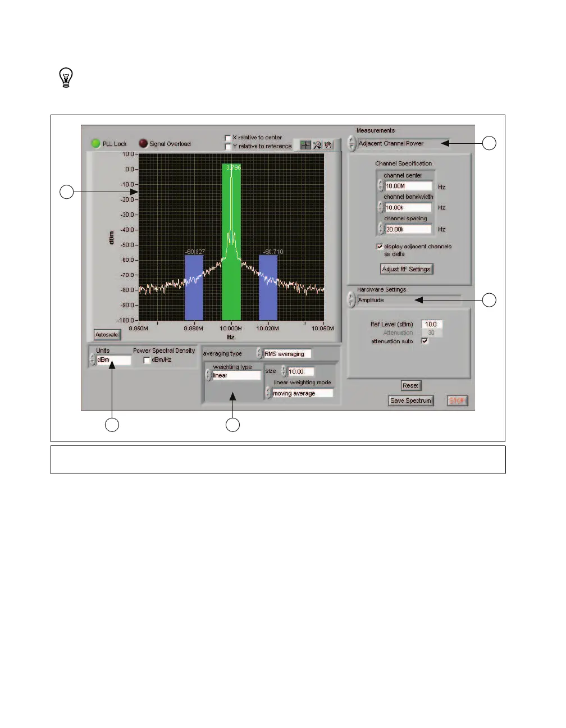This screenshot has width=566, height=728.
Task: Click the disabled Attenuation 30 field
Action: (x=432, y=333)
